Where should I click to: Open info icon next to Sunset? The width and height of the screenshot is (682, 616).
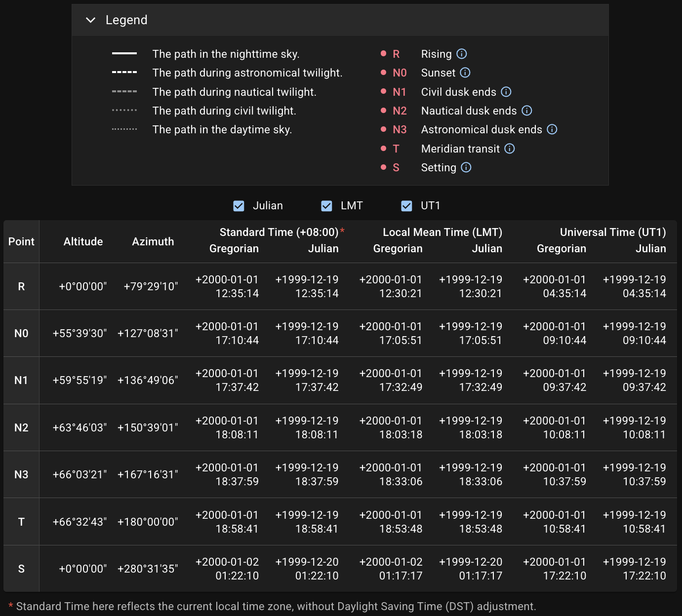click(x=465, y=73)
